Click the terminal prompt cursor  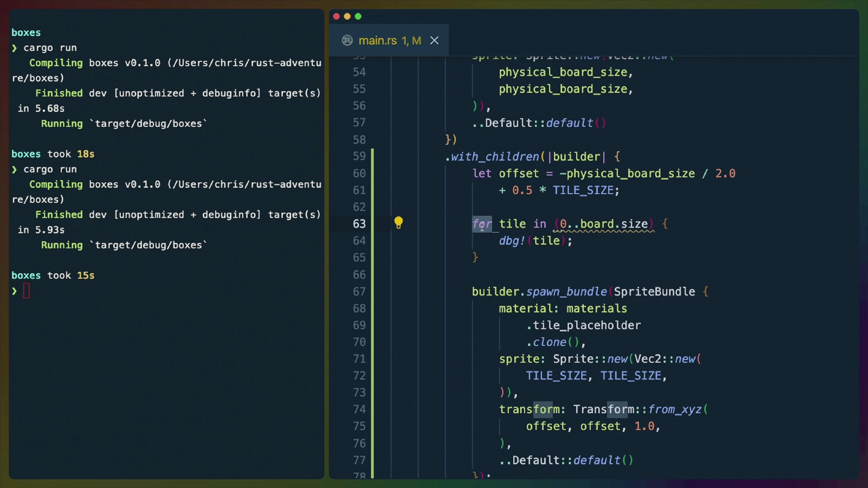(x=26, y=291)
